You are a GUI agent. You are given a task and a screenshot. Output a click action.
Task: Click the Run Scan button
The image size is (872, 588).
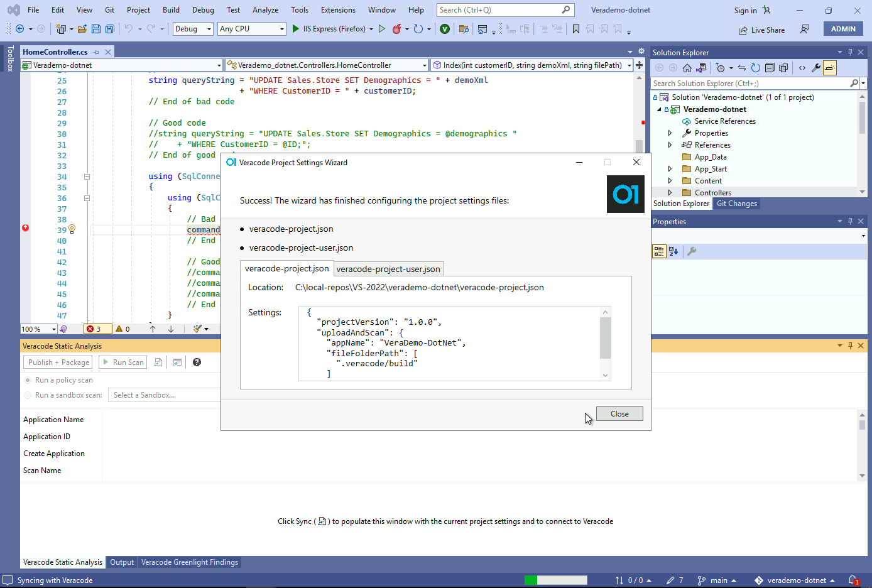[x=123, y=362]
